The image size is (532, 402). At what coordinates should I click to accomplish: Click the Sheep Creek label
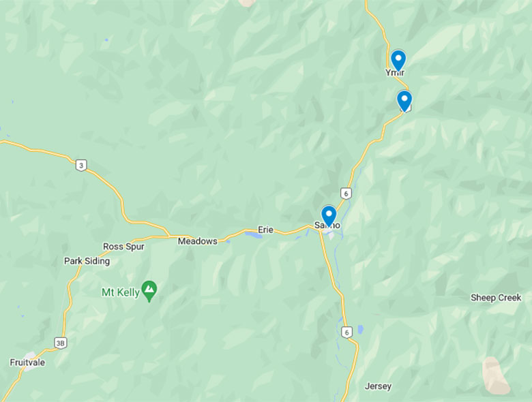[x=496, y=298]
